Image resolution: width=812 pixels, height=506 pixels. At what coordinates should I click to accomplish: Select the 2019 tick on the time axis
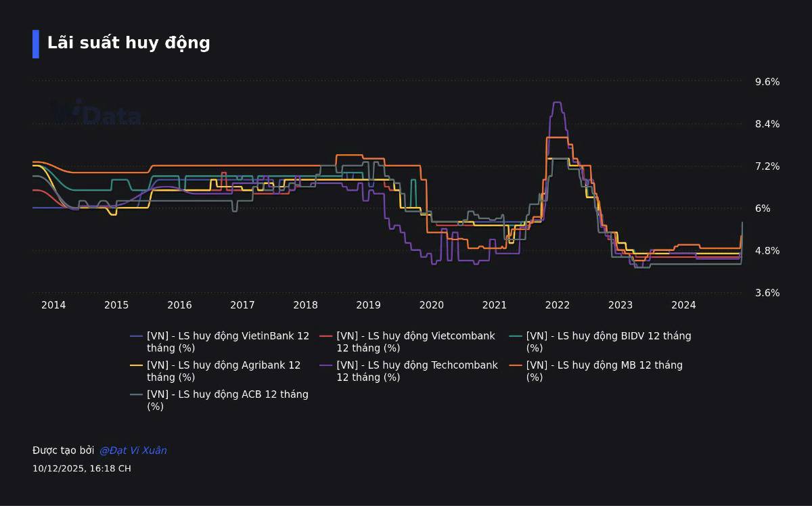[368, 305]
